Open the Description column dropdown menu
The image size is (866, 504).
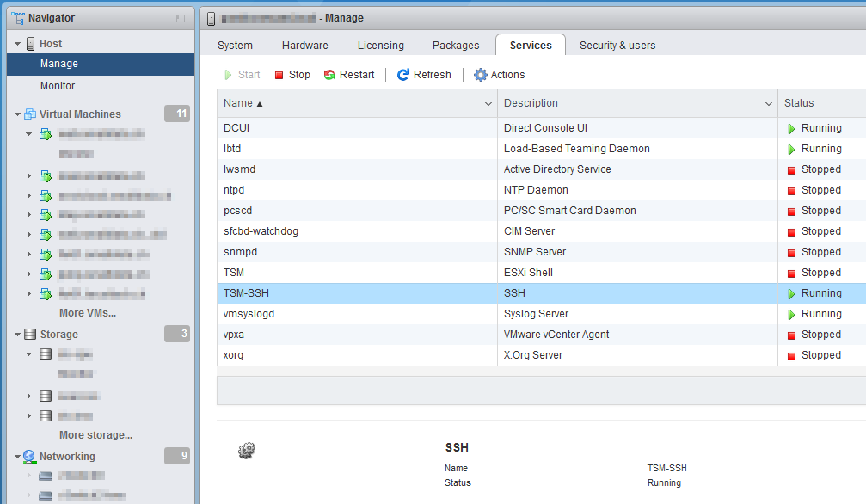[768, 104]
